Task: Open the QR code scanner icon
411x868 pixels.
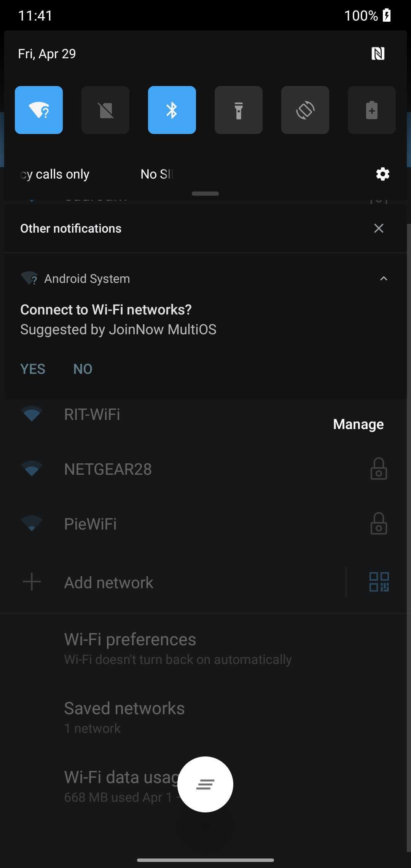Action: [x=379, y=582]
